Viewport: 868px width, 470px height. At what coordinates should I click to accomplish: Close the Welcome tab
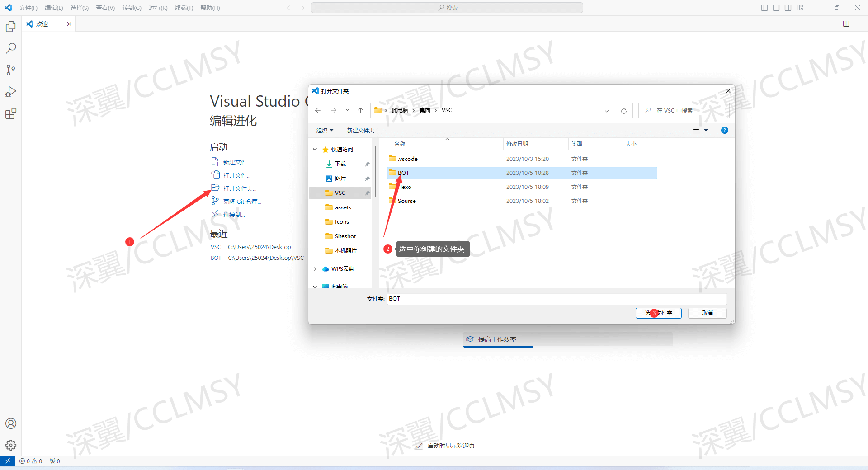tap(69, 24)
